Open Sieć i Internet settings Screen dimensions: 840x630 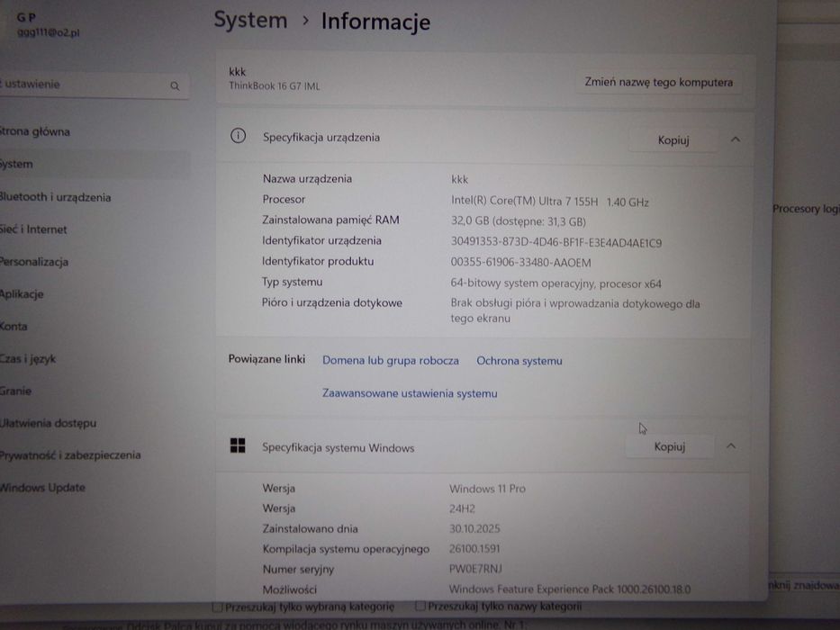[94, 229]
